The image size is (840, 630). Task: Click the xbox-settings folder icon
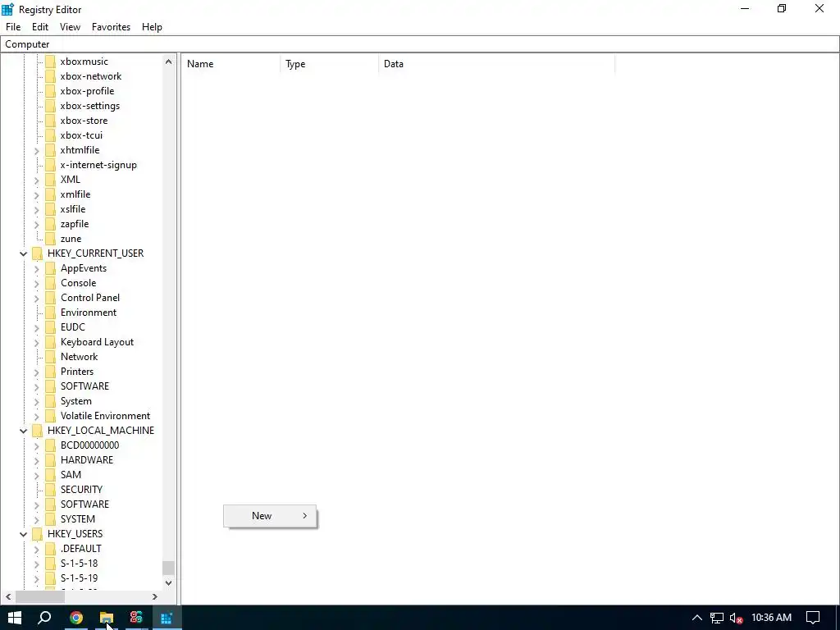tap(50, 106)
